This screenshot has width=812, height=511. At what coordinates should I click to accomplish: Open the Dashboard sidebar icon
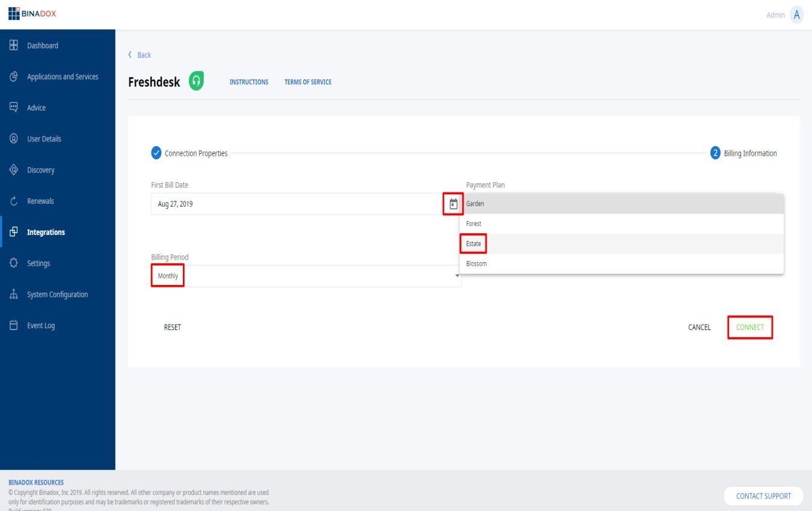tap(13, 46)
